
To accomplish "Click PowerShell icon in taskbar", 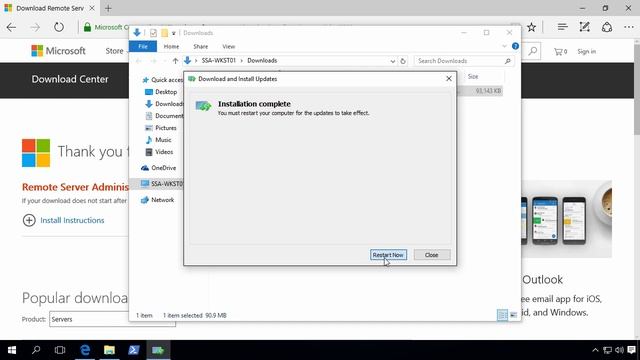I will 134,350.
